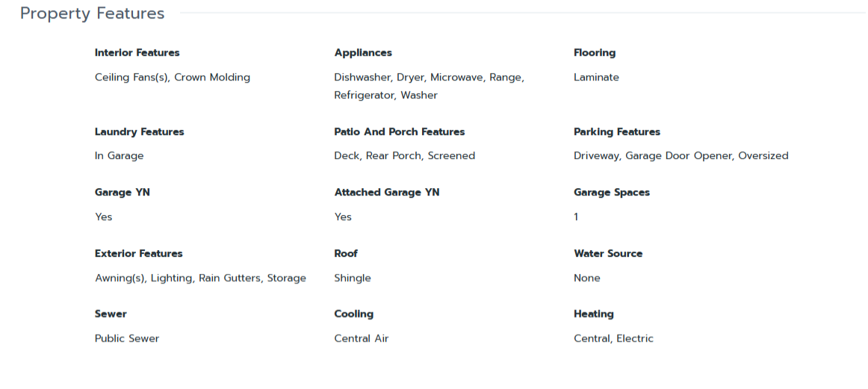Click the Flooring label
This screenshot has width=868, height=389.
pos(595,53)
